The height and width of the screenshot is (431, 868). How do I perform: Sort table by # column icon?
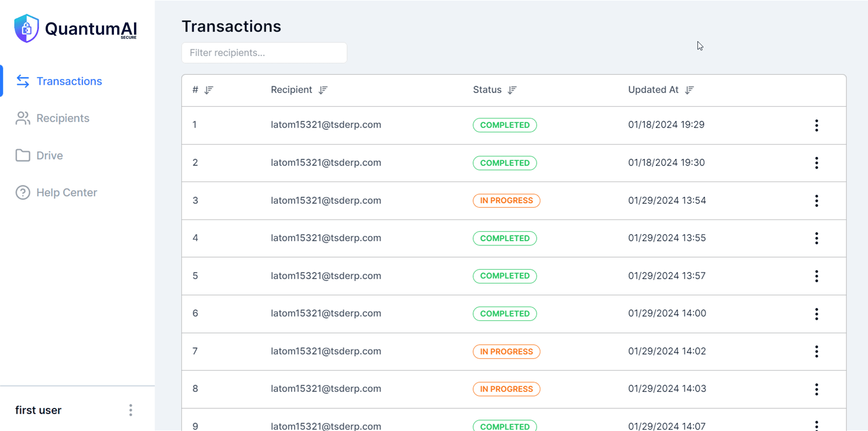[209, 90]
